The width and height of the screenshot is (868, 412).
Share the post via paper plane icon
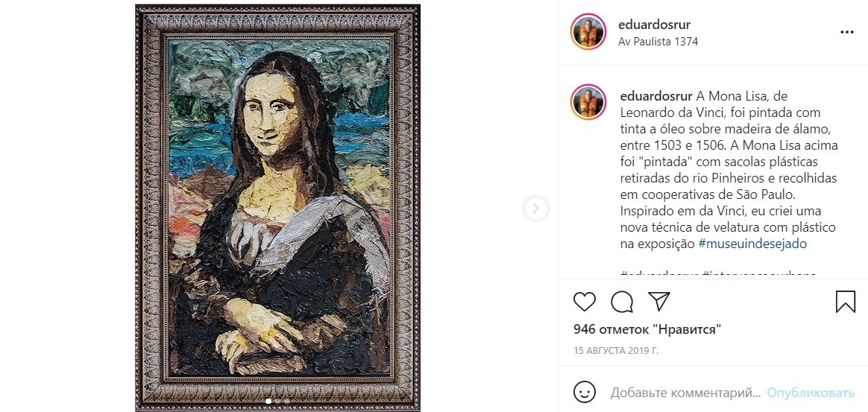pyautogui.click(x=658, y=301)
